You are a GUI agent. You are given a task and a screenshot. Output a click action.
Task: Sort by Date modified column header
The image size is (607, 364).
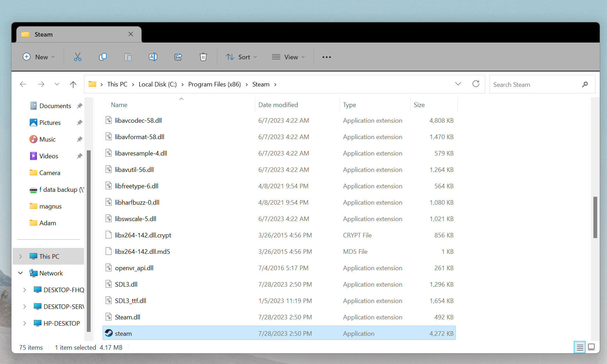278,105
